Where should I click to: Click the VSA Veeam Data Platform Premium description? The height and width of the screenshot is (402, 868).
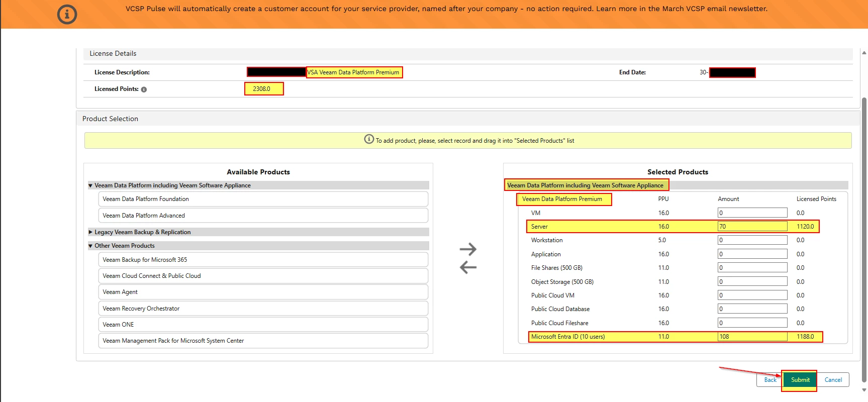point(353,72)
